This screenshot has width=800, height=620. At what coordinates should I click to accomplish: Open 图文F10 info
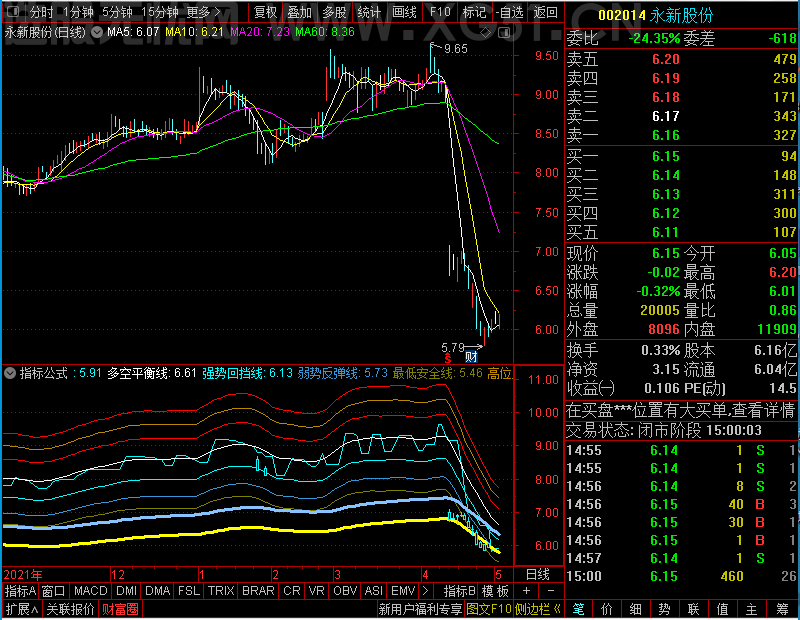tap(489, 609)
